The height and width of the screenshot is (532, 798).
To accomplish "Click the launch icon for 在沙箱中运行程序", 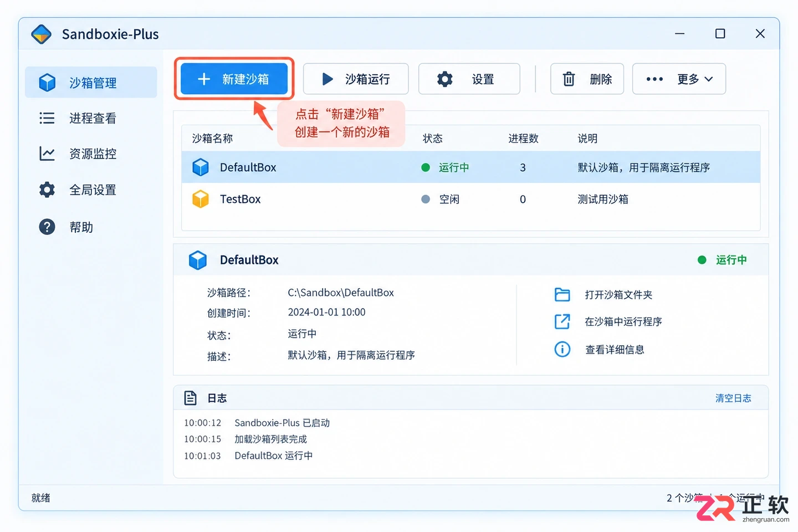I will tap(562, 321).
